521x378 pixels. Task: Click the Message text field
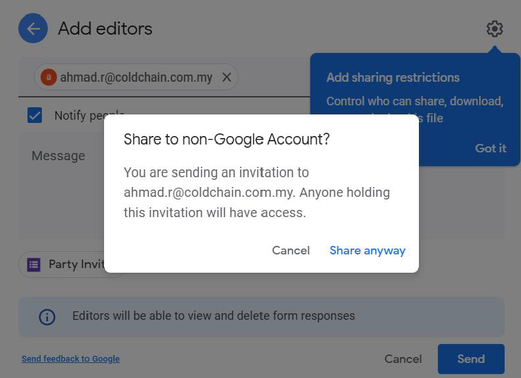coord(62,185)
